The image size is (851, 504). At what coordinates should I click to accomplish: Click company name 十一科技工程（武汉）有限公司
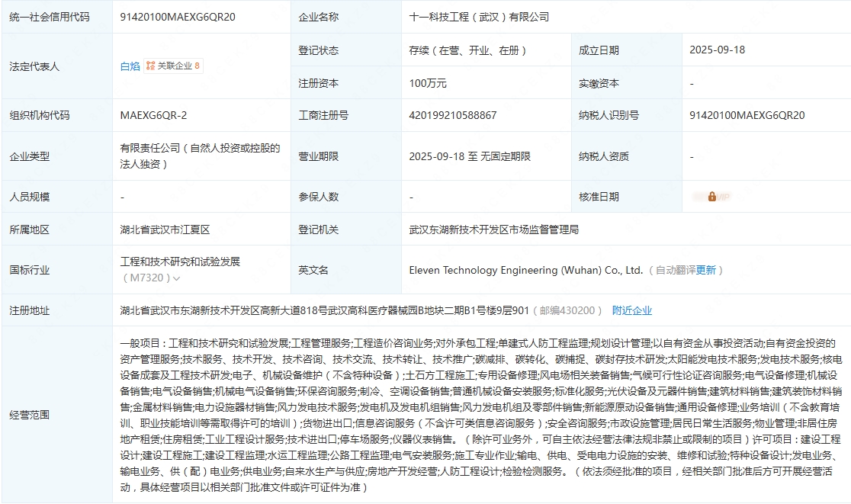click(x=479, y=17)
